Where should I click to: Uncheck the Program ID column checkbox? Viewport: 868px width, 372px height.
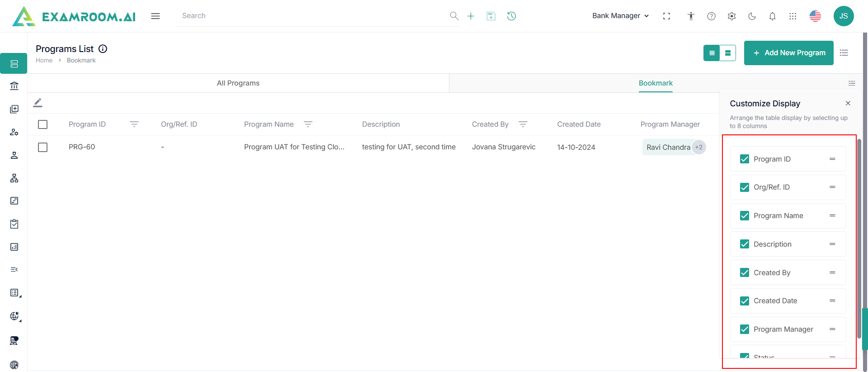click(x=745, y=159)
